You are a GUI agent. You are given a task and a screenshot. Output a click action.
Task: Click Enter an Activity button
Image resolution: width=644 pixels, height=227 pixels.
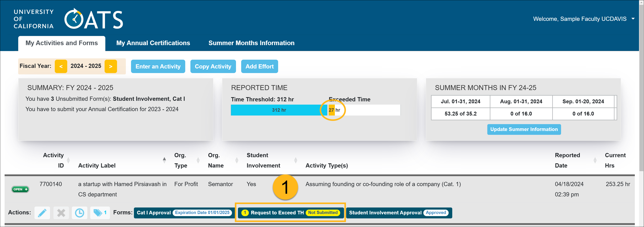(158, 66)
